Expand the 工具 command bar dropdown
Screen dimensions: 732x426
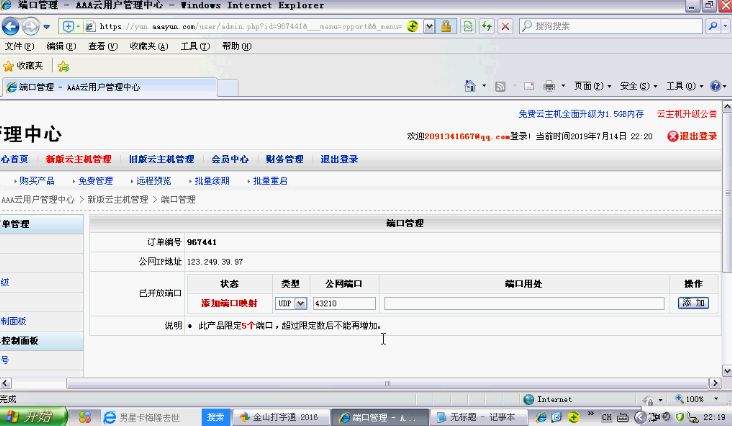tap(684, 86)
